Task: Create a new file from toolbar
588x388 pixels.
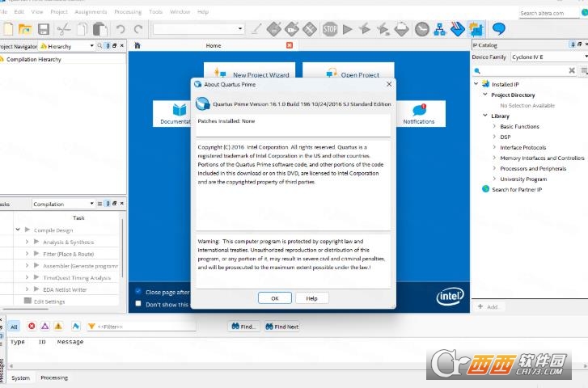Action: 8,29
